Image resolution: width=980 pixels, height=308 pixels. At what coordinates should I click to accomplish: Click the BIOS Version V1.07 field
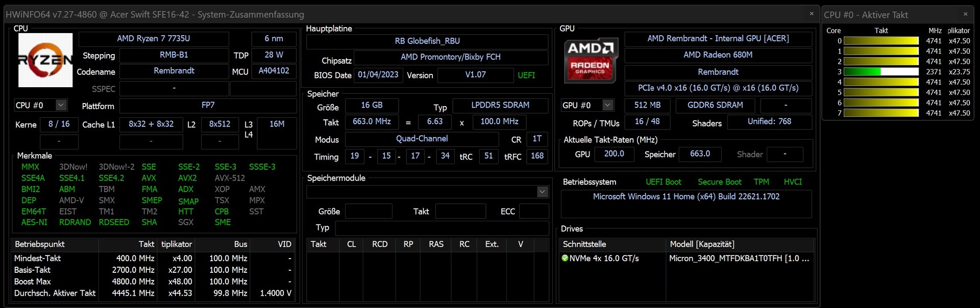pos(475,75)
